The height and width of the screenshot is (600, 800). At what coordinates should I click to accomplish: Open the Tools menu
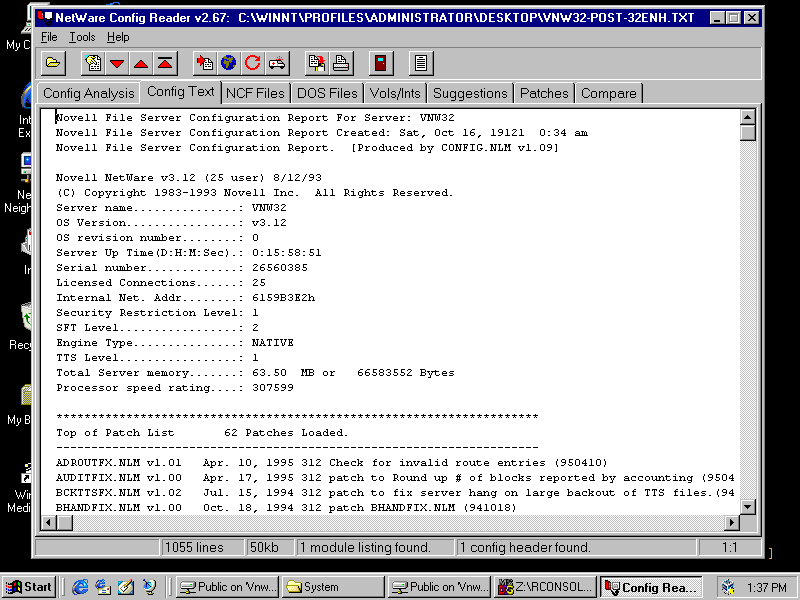(82, 37)
